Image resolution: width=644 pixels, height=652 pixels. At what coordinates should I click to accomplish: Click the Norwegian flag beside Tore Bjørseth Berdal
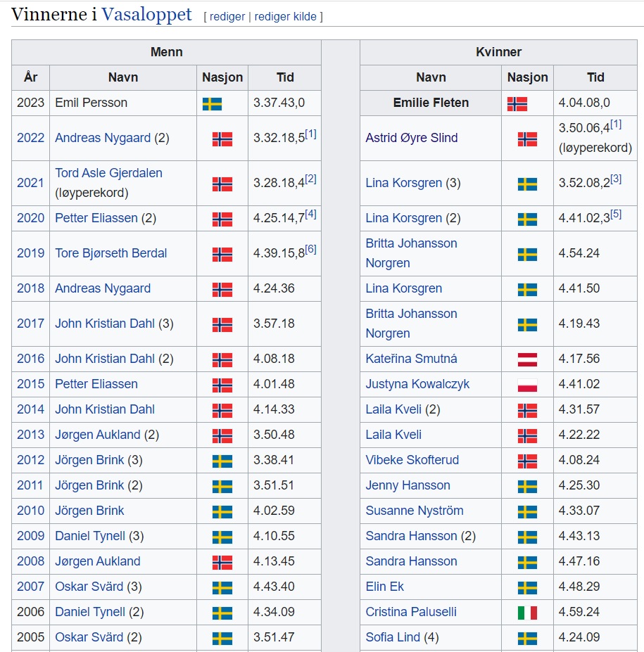pyautogui.click(x=222, y=255)
